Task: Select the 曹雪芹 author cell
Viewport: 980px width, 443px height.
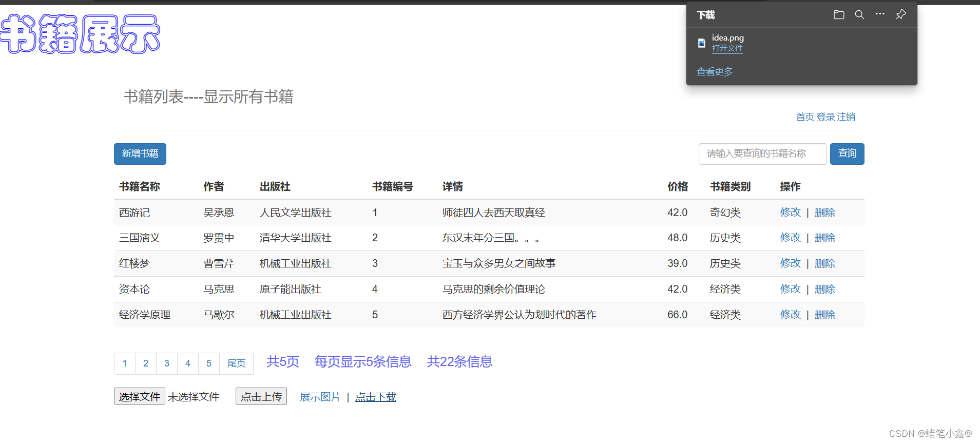Action: coord(219,263)
